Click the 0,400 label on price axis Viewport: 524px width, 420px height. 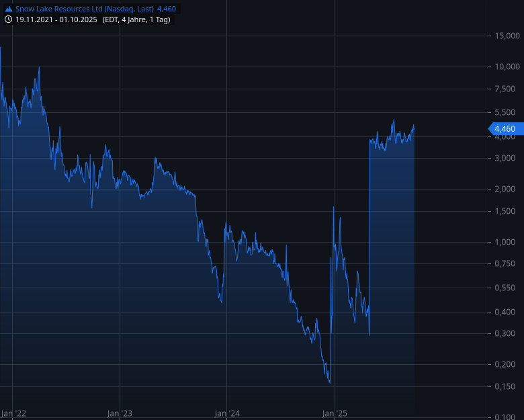point(505,312)
